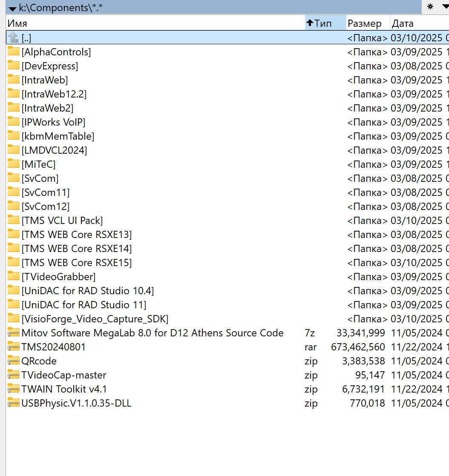Select the MiTeC folder icon
The image size is (449, 476).
click(13, 163)
